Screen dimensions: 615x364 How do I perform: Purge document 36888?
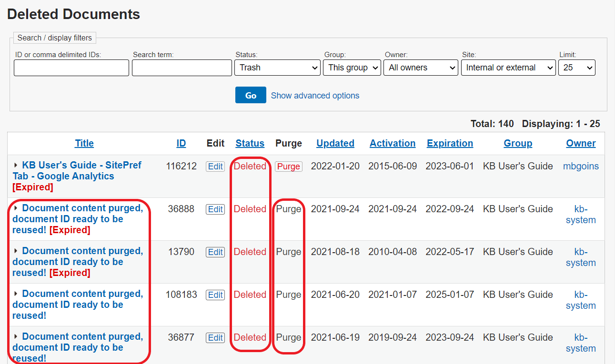click(x=288, y=209)
